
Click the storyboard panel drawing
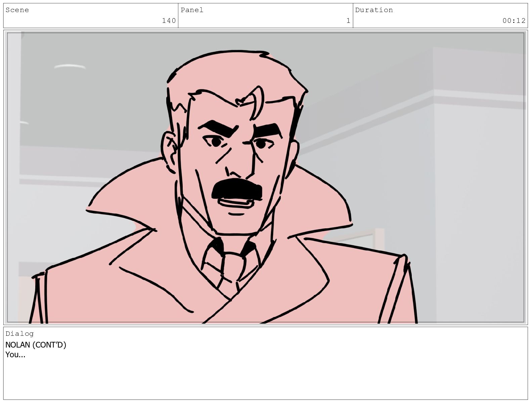[x=266, y=177]
